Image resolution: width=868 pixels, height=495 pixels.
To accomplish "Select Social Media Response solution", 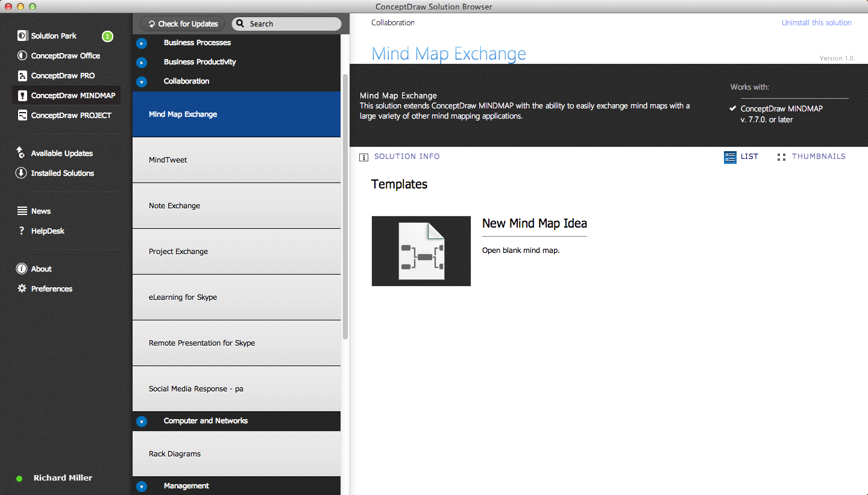I will [236, 389].
